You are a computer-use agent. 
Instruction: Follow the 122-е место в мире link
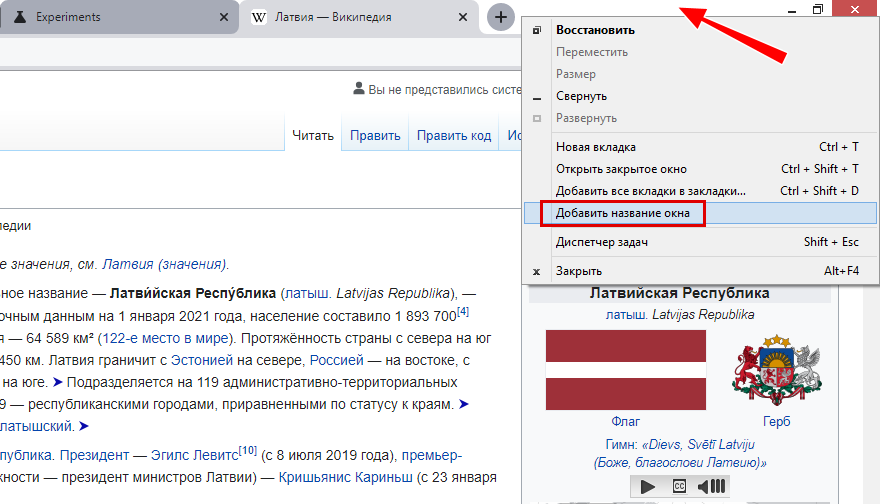point(165,338)
